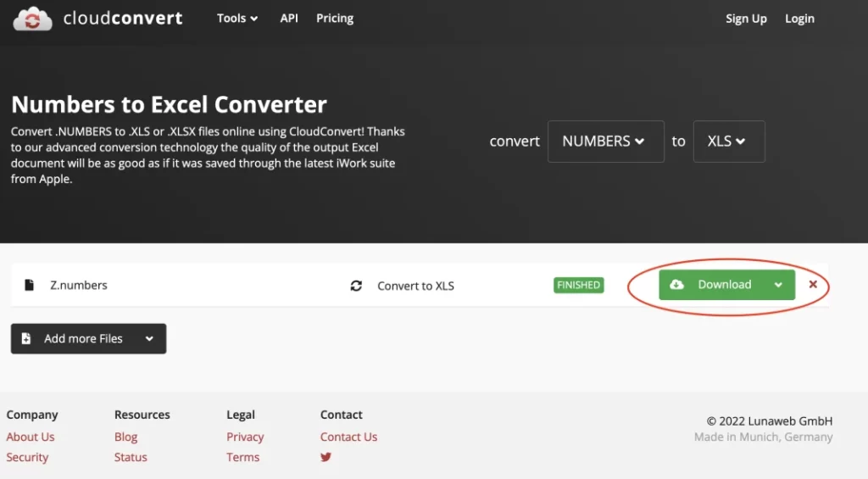
Task: Click the Sign Up link
Action: tap(746, 19)
